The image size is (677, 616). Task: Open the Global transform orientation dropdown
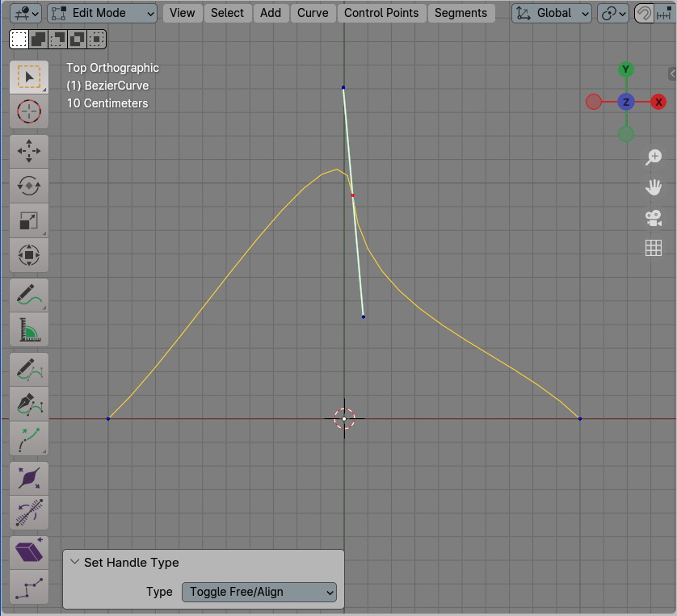click(x=551, y=14)
